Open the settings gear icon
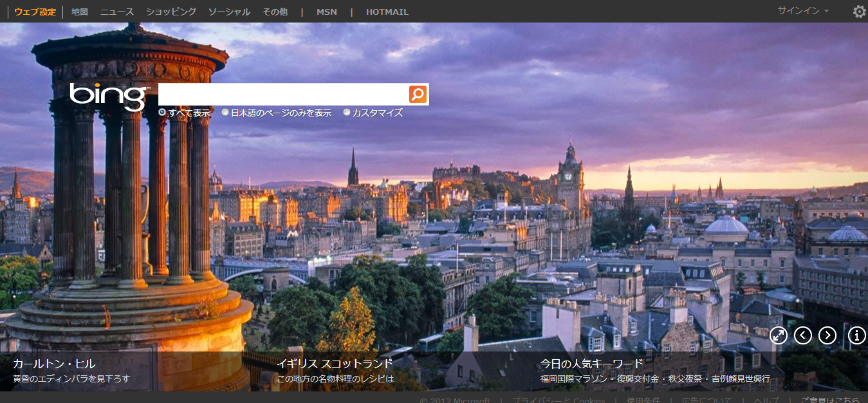 point(859,12)
